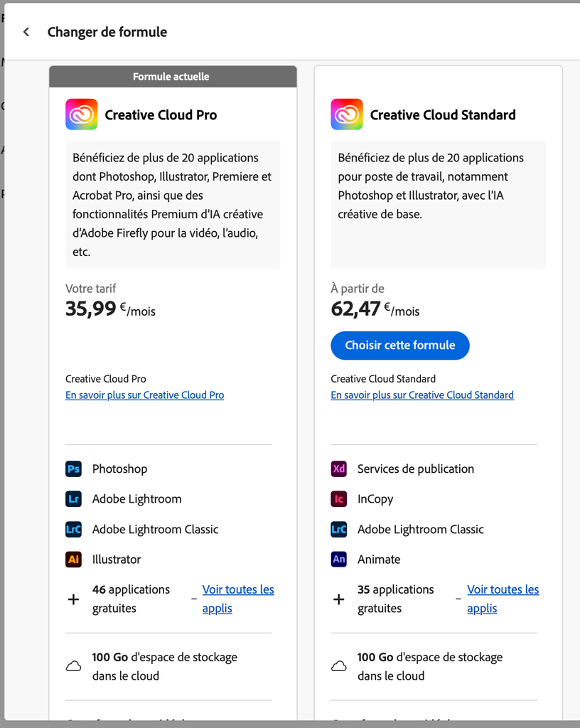Click the Votre tarif label
The width and height of the screenshot is (580, 728).
[x=91, y=289]
